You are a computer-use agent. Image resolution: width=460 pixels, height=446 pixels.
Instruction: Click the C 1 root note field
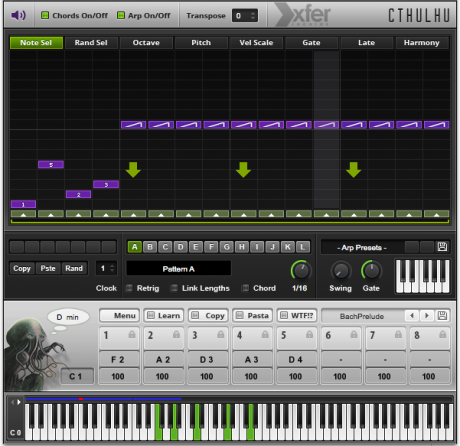[x=77, y=376]
